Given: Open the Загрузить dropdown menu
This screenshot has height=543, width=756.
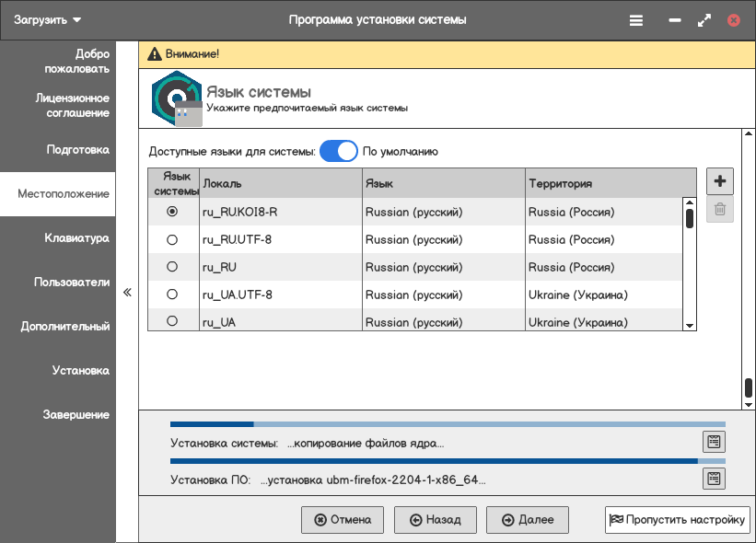Looking at the screenshot, I should click(x=48, y=19).
